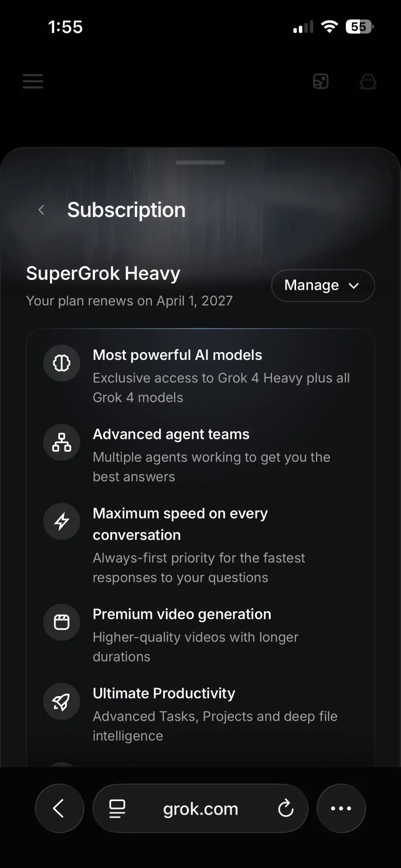Image resolution: width=401 pixels, height=868 pixels.
Task: Go back from Subscription page
Action: 42,210
